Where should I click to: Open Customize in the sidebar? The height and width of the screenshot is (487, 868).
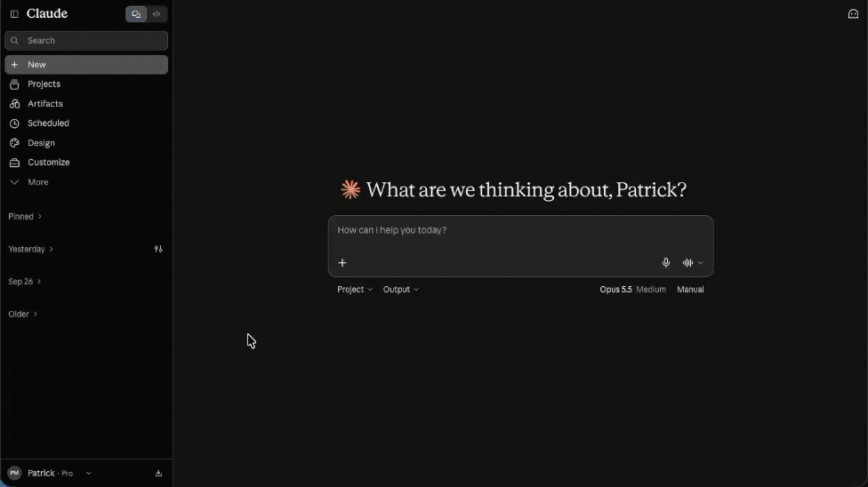coord(86,162)
